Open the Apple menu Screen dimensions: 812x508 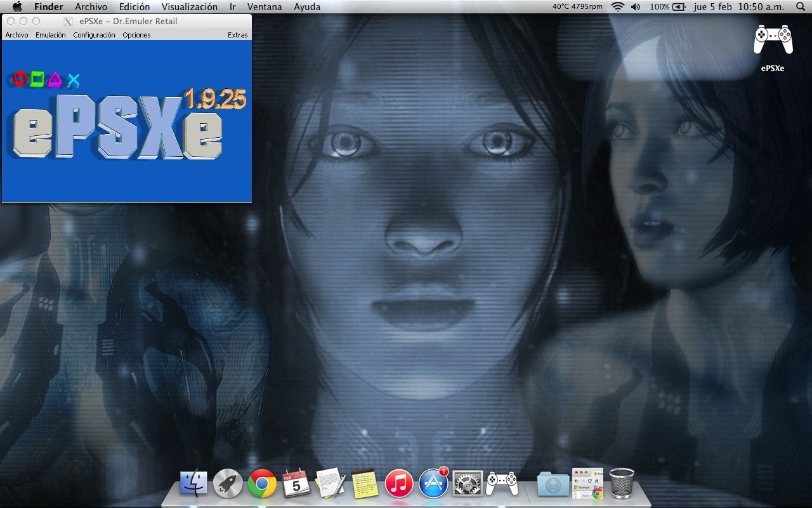(x=17, y=7)
